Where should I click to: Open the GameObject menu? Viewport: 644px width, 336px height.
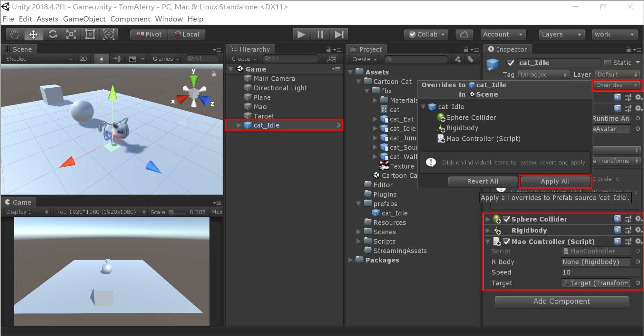(84, 19)
